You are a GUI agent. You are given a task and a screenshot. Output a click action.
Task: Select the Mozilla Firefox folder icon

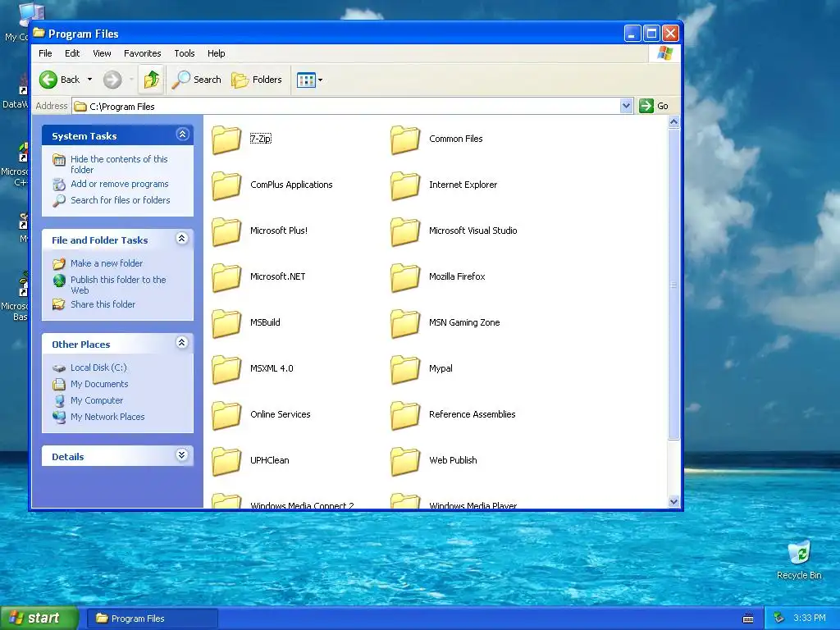coord(405,277)
